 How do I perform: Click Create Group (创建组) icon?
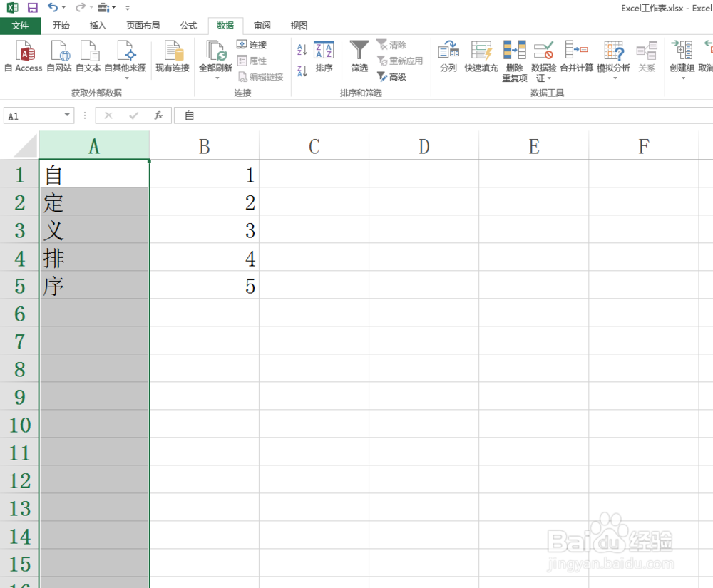tap(682, 51)
